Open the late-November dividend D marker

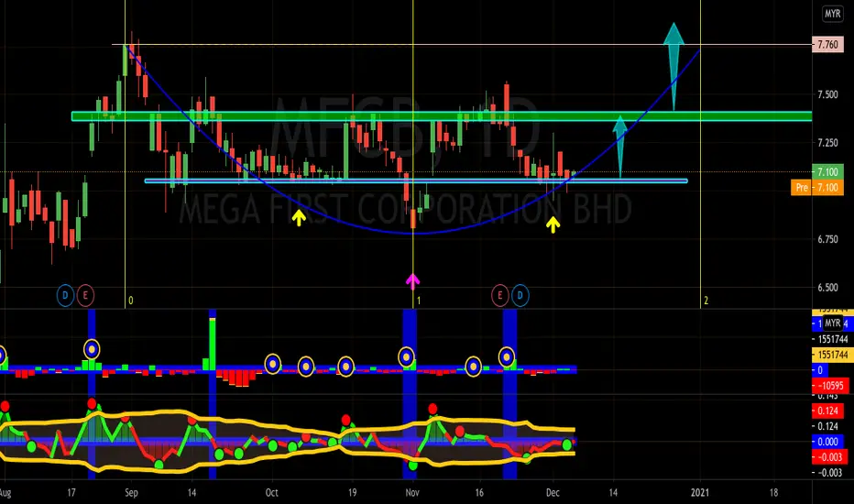pos(520,295)
